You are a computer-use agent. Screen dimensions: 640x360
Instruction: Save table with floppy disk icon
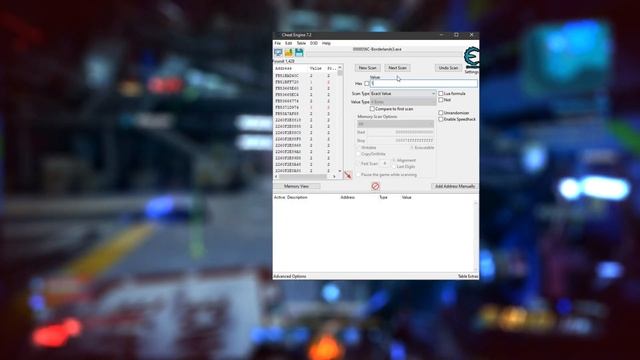[299, 52]
